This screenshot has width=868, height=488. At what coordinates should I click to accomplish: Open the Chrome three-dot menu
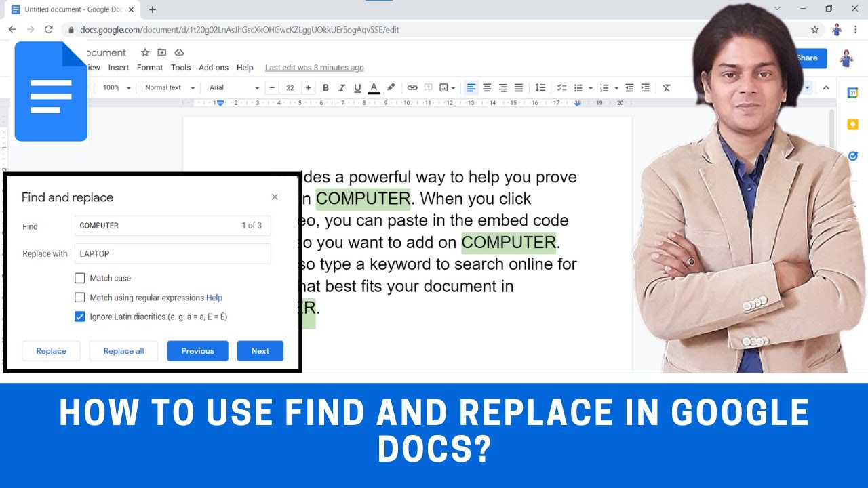tap(856, 30)
